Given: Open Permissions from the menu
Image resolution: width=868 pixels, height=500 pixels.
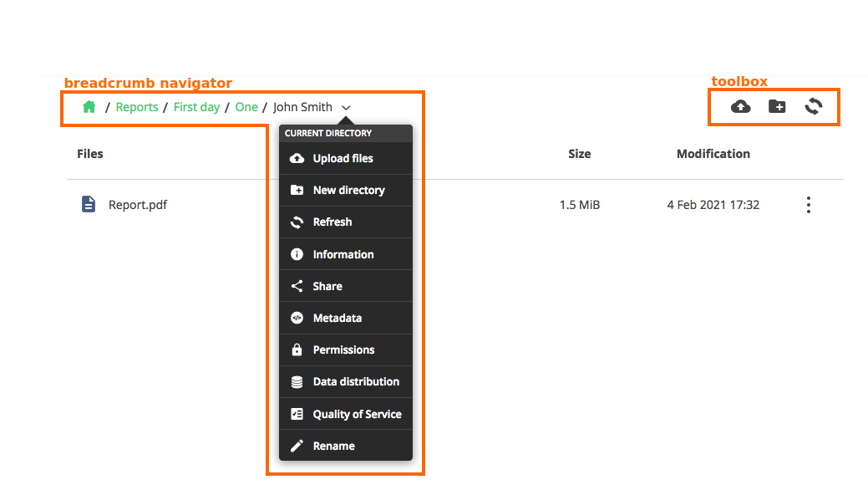Looking at the screenshot, I should pyautogui.click(x=346, y=349).
